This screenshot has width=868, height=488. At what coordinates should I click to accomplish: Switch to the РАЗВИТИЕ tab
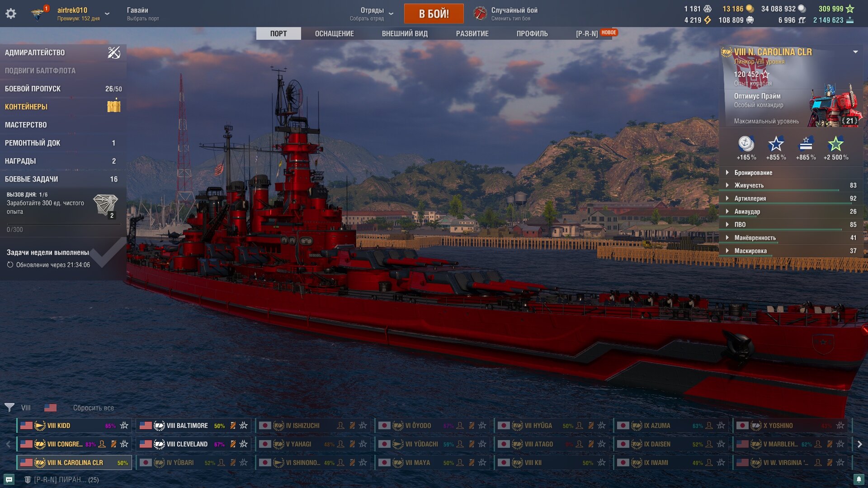[x=472, y=33]
